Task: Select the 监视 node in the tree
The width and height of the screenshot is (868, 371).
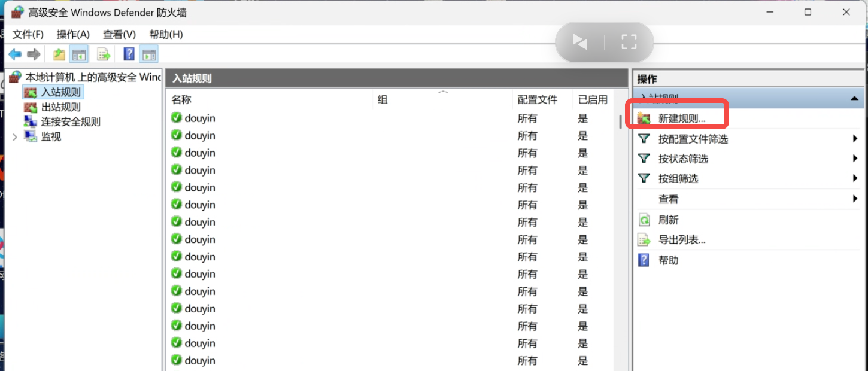Action: [x=43, y=136]
